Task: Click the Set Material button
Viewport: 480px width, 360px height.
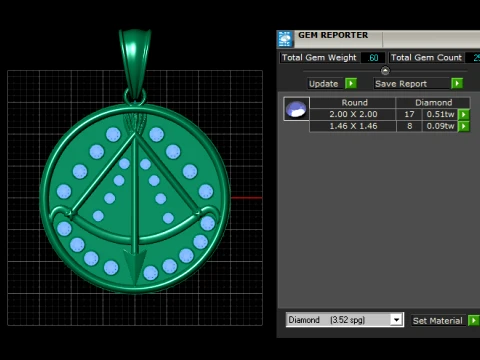Action: [x=438, y=321]
